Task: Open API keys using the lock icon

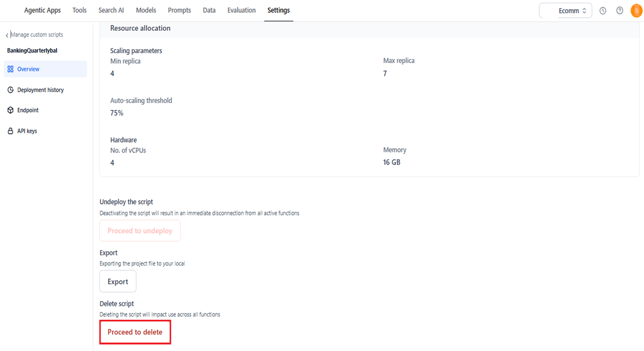Action: click(10, 131)
